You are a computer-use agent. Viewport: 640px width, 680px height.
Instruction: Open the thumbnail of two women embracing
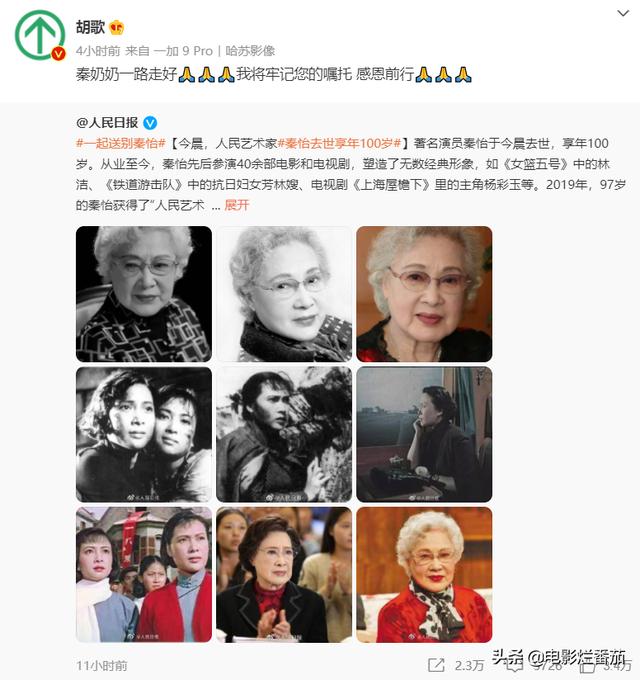tap(144, 435)
